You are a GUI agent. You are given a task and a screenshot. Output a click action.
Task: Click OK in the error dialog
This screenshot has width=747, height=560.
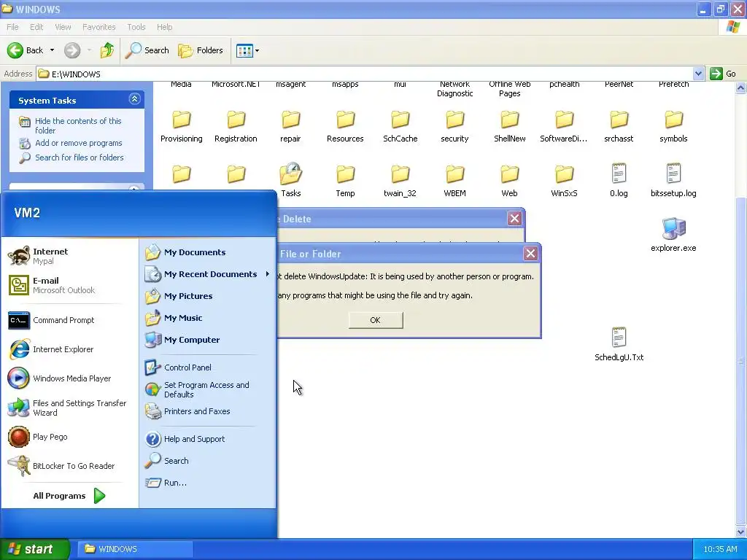(x=376, y=320)
